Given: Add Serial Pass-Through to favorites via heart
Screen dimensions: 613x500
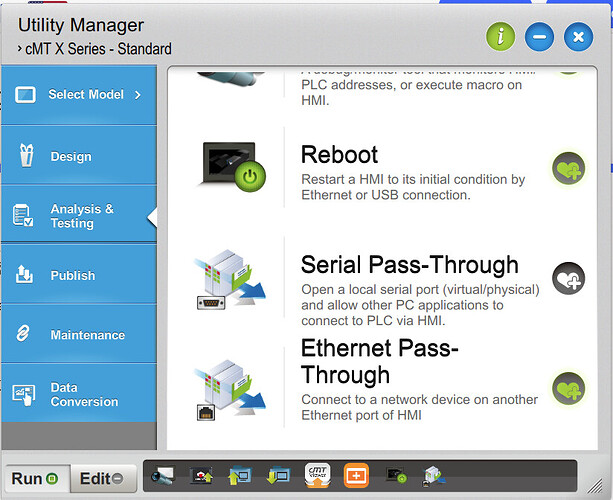Looking at the screenshot, I should point(569,278).
